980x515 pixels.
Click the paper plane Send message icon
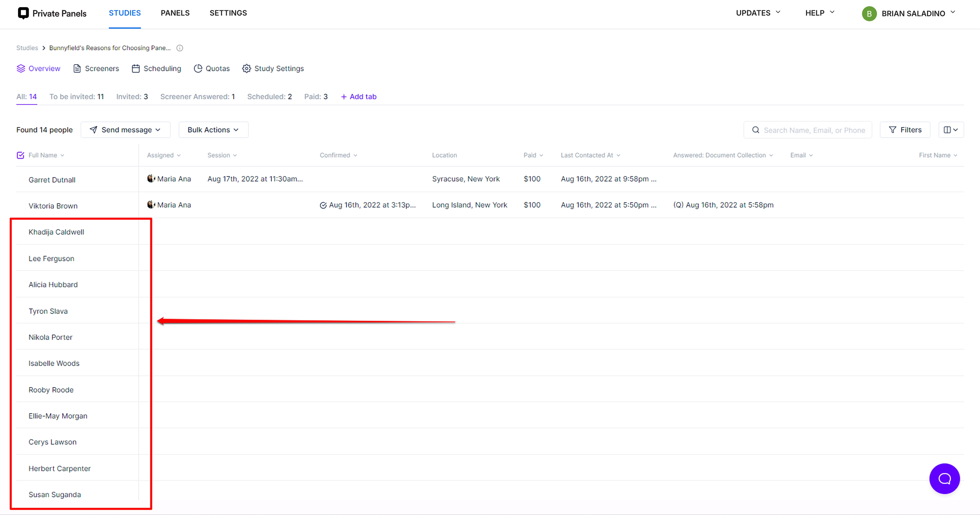coord(94,130)
